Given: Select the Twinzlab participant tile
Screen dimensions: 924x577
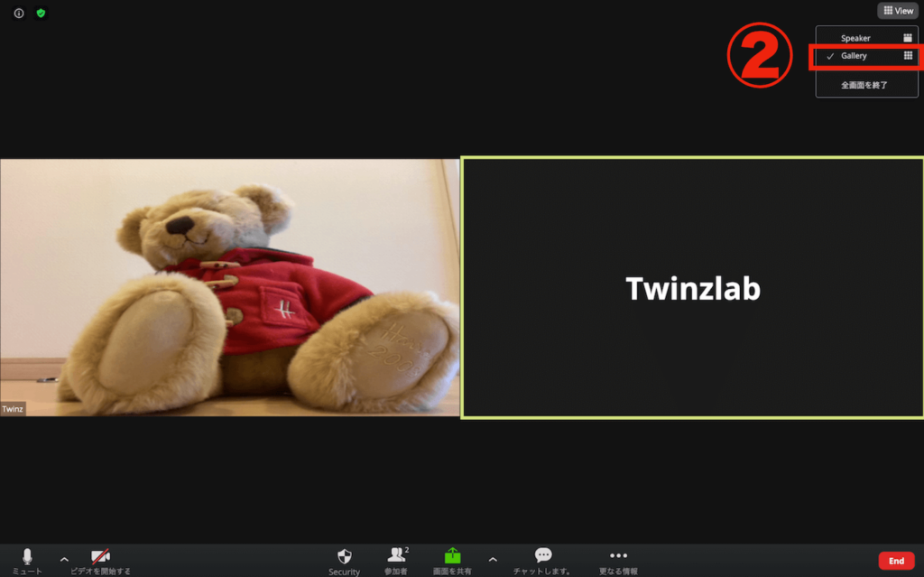Looking at the screenshot, I should tap(692, 287).
